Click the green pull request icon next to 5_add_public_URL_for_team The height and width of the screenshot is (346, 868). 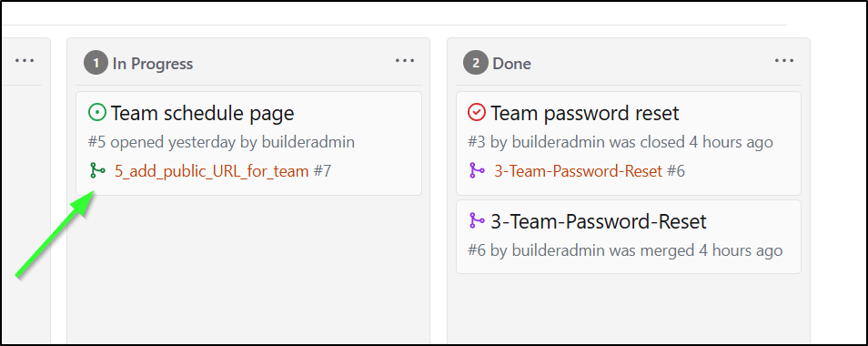click(97, 171)
